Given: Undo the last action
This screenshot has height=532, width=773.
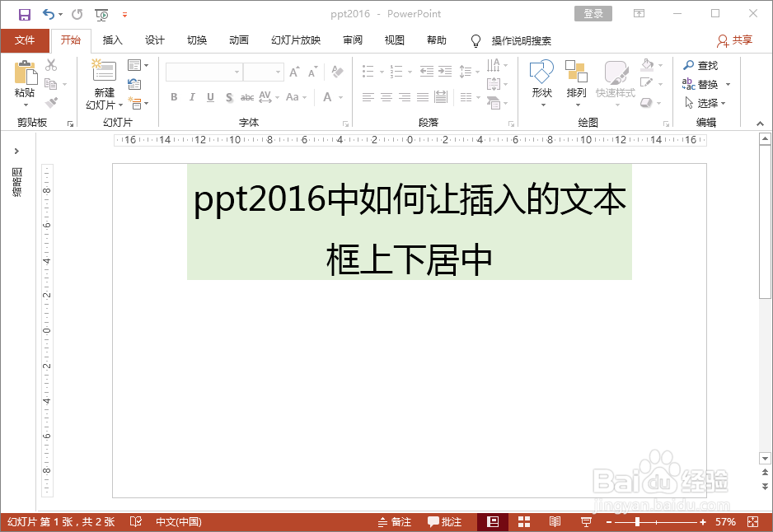Looking at the screenshot, I should 49,14.
